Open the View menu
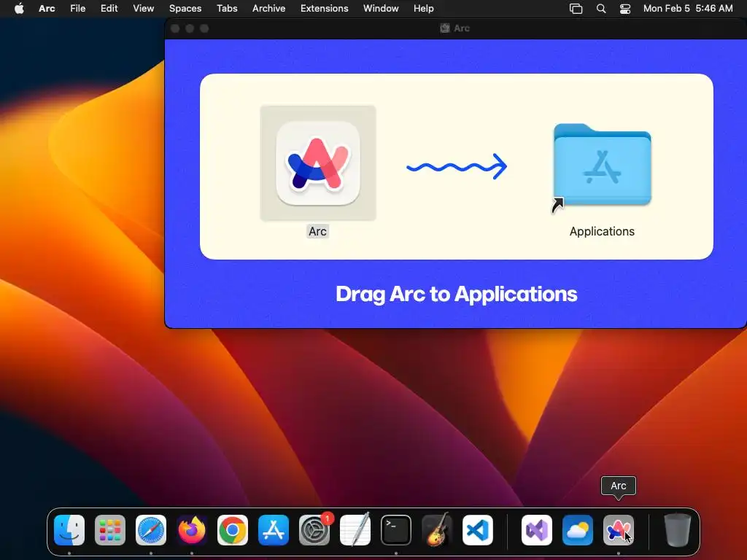 click(144, 9)
